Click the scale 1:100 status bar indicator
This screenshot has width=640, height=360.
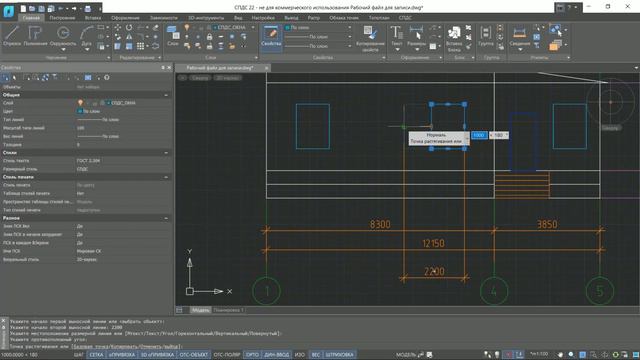tap(539, 354)
